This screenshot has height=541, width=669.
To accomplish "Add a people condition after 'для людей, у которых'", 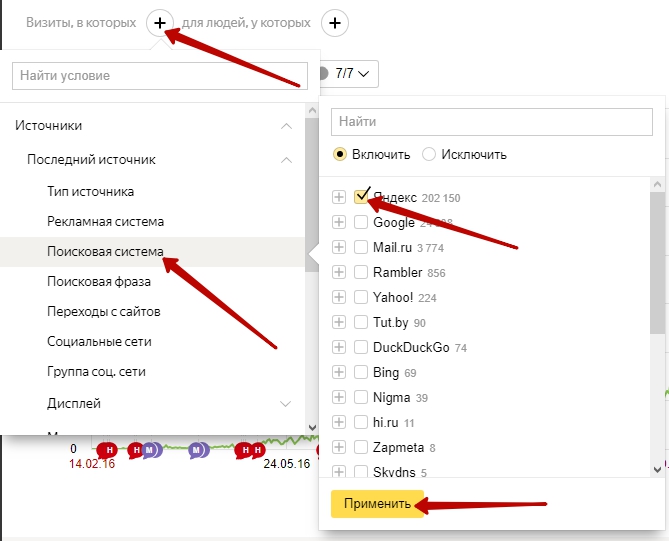I will (335, 23).
